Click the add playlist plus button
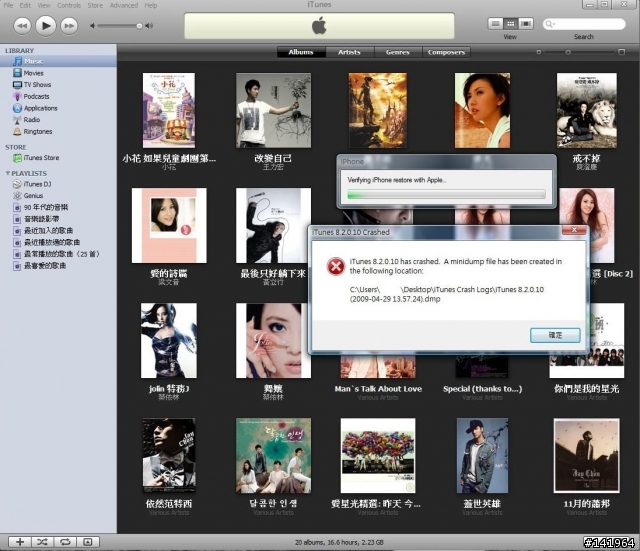Viewport: 640px width, 551px height. coord(20,542)
